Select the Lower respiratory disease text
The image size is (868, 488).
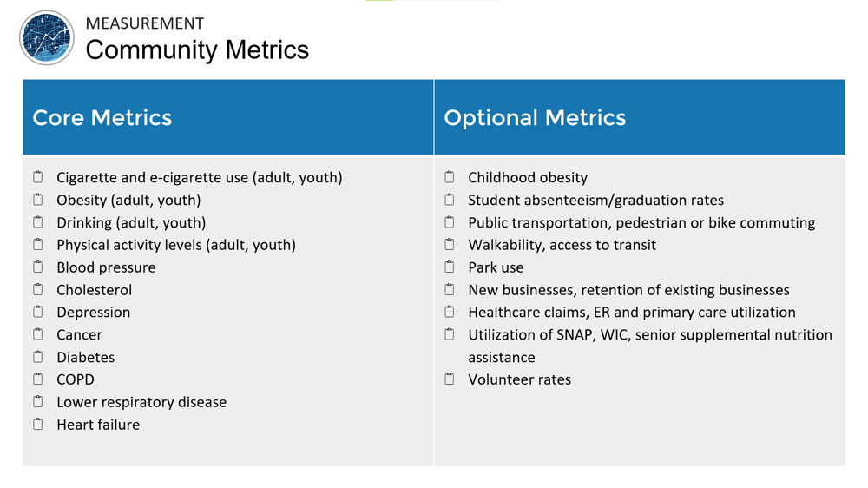pyautogui.click(x=141, y=402)
